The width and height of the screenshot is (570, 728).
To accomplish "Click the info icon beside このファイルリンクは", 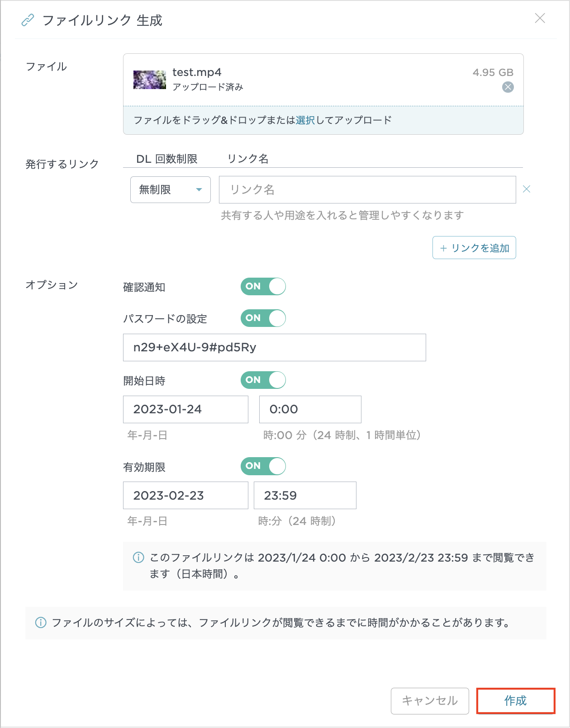I will click(x=138, y=557).
